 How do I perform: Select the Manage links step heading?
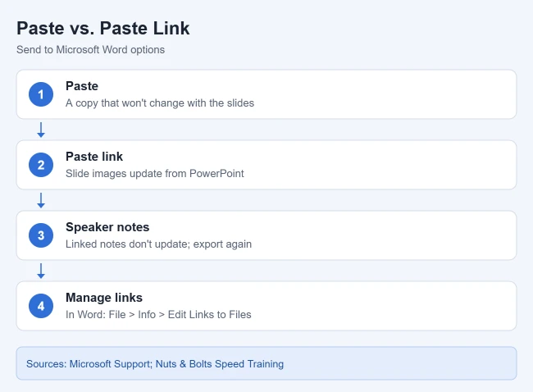(104, 298)
